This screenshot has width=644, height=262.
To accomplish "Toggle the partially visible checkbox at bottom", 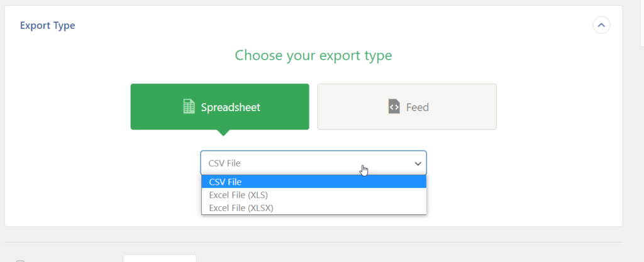I will point(20,259).
